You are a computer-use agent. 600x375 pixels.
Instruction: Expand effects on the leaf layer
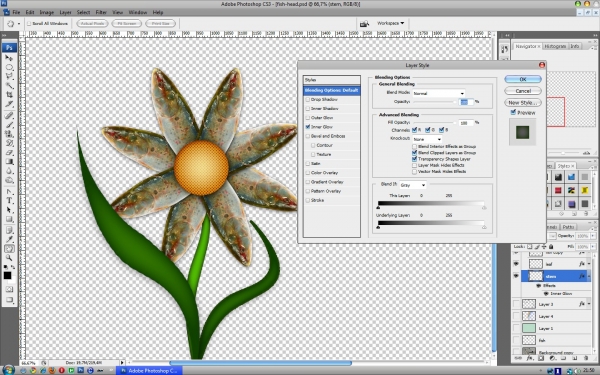pos(589,264)
